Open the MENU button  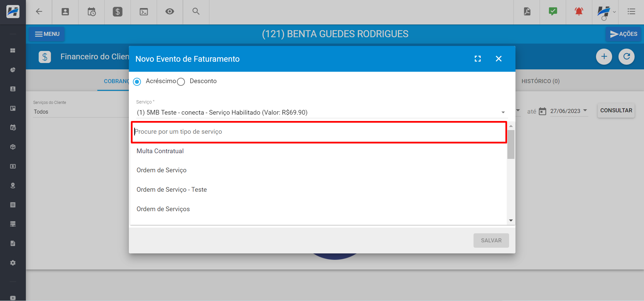coord(47,34)
